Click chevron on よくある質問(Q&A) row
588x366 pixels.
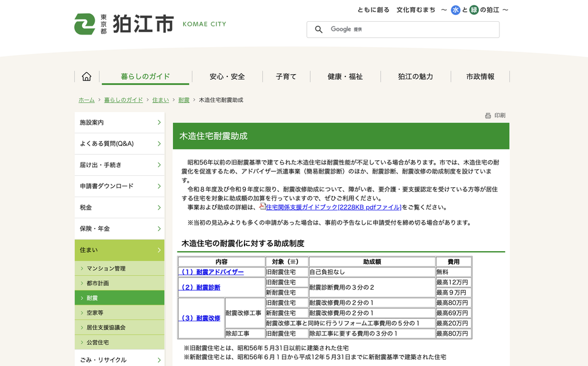159,144
